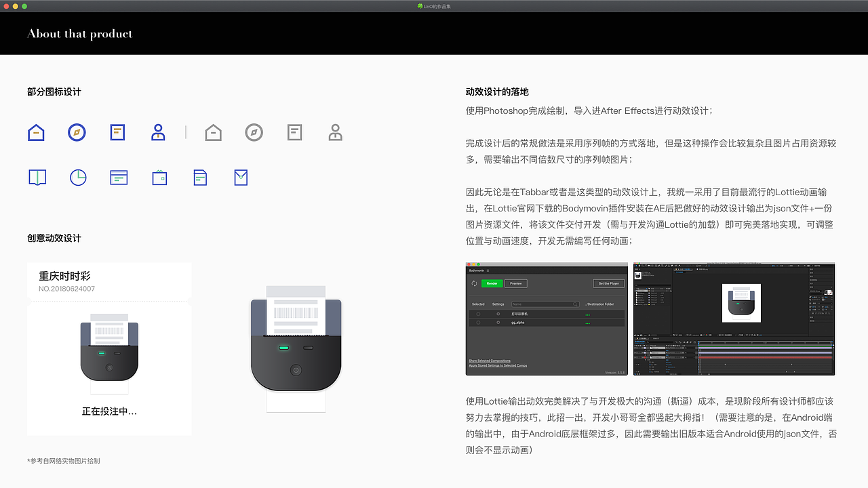Click green indicator light on large printer
The width and height of the screenshot is (868, 488).
pos(283,348)
